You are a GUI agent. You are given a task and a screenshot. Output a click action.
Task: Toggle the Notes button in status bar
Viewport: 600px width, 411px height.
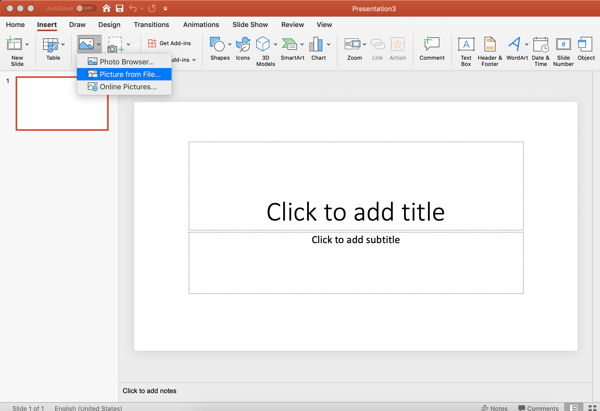coord(494,408)
